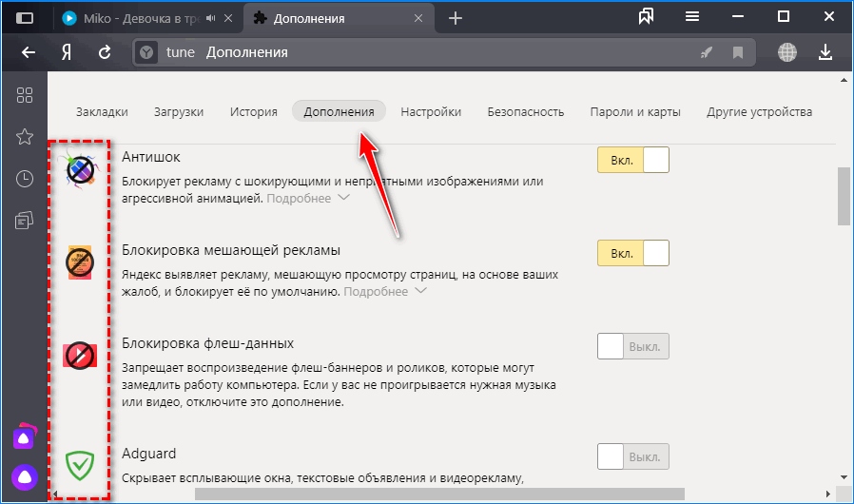Viewport: 854px width, 504px height.
Task: Bookmark this page with the flag icon
Action: click(x=738, y=52)
